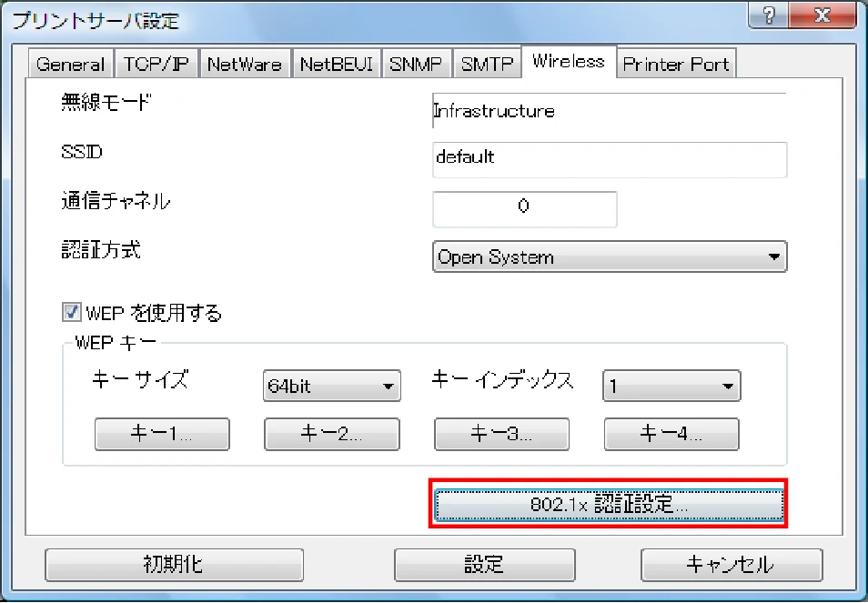The image size is (868, 603).
Task: Close the プリントサーバ設定 dialog
Action: click(823, 15)
